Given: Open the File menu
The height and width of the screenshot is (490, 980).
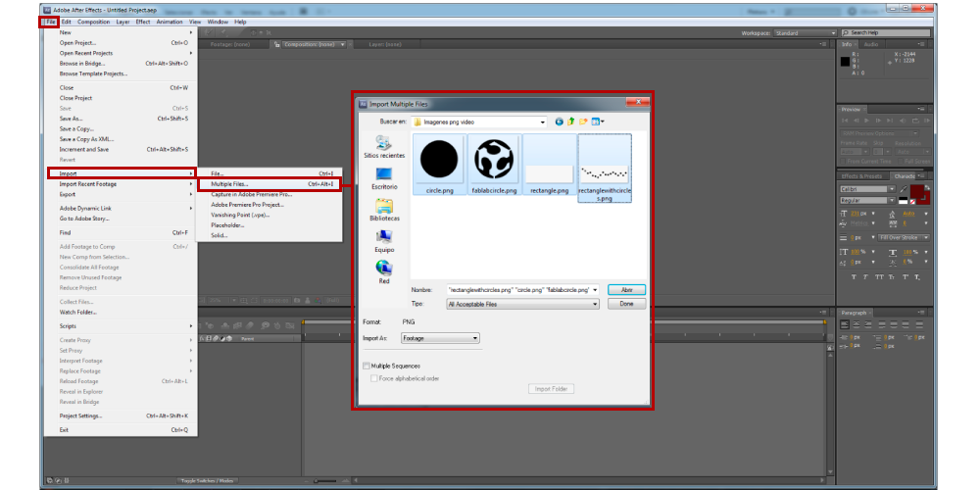Looking at the screenshot, I should pos(51,22).
